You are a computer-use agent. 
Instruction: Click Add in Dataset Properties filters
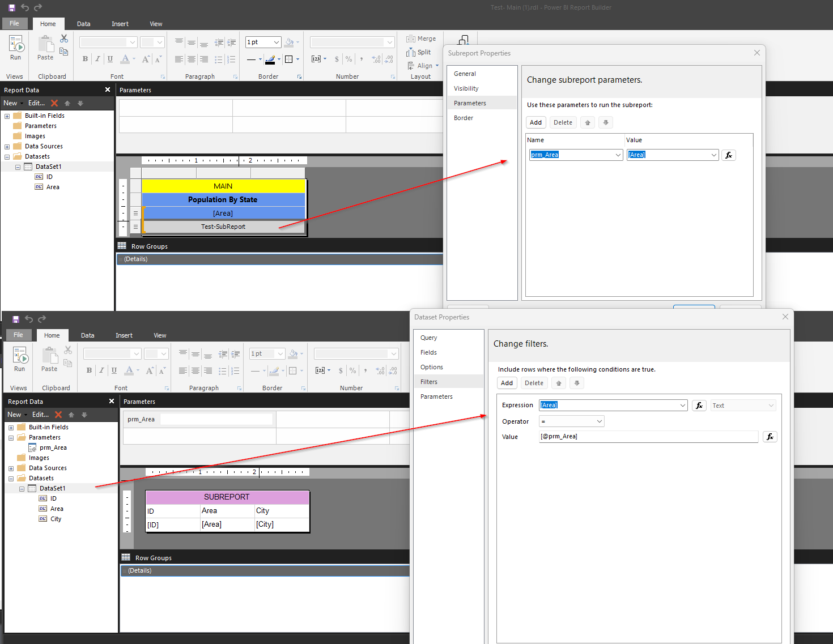[x=507, y=383]
